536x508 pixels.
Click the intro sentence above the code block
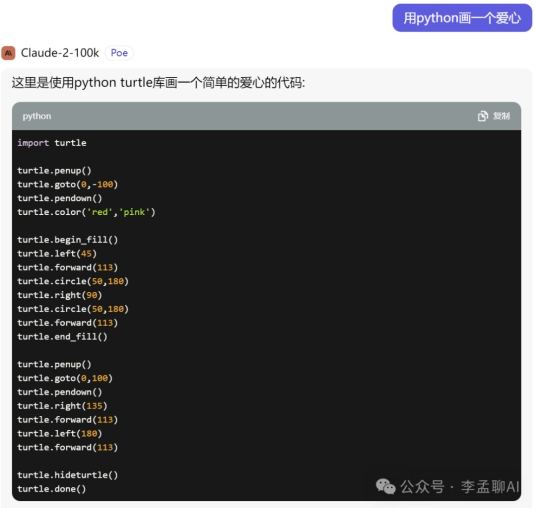(x=158, y=83)
